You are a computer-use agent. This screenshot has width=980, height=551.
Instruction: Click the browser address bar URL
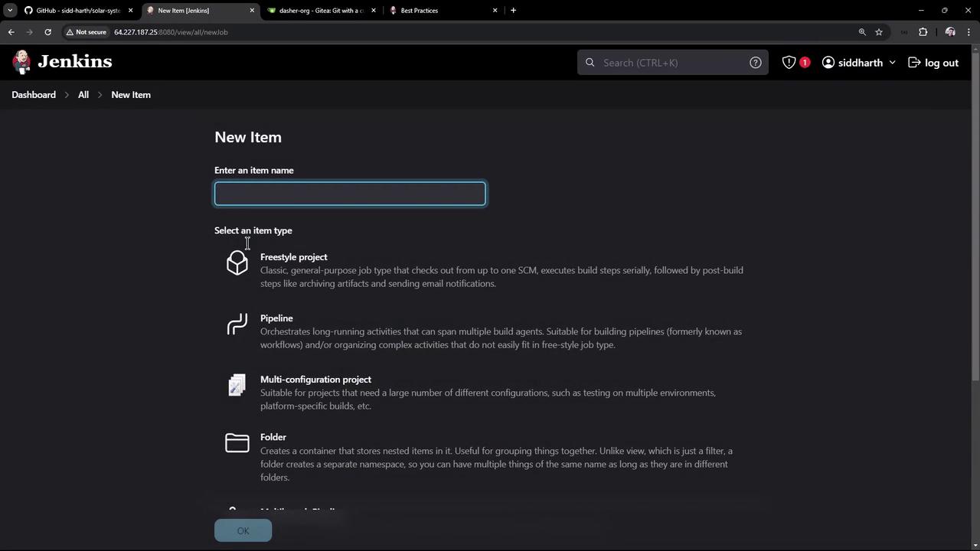(171, 32)
